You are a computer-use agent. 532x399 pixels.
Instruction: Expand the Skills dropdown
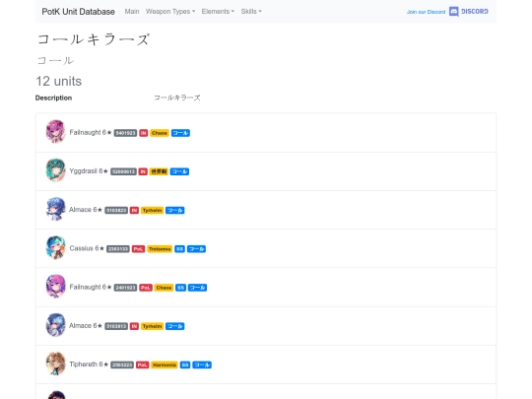click(x=251, y=12)
